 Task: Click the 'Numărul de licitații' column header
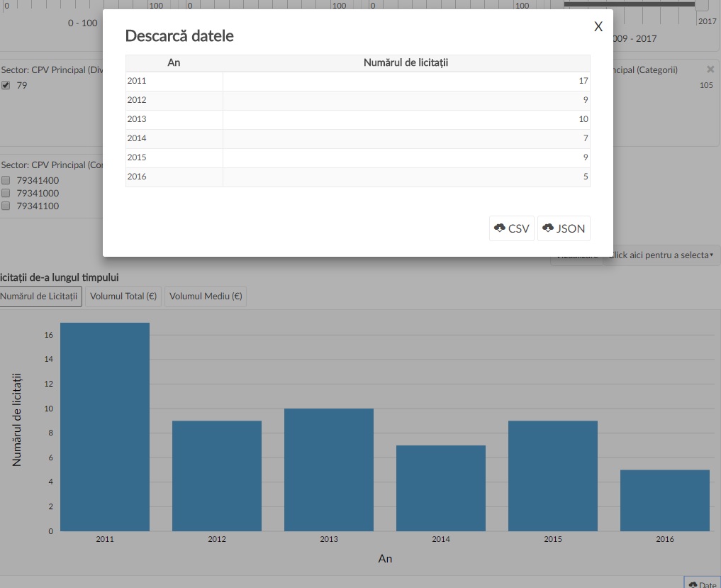[x=406, y=63]
